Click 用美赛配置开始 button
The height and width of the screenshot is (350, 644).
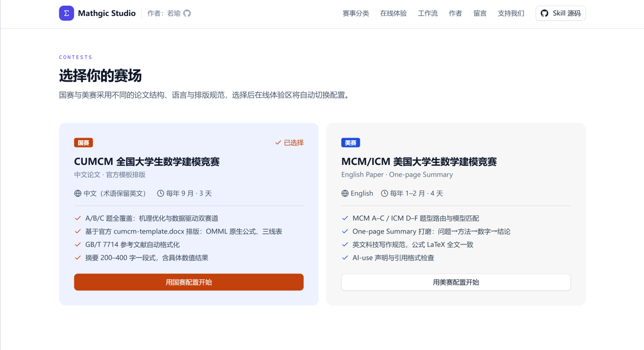click(456, 282)
